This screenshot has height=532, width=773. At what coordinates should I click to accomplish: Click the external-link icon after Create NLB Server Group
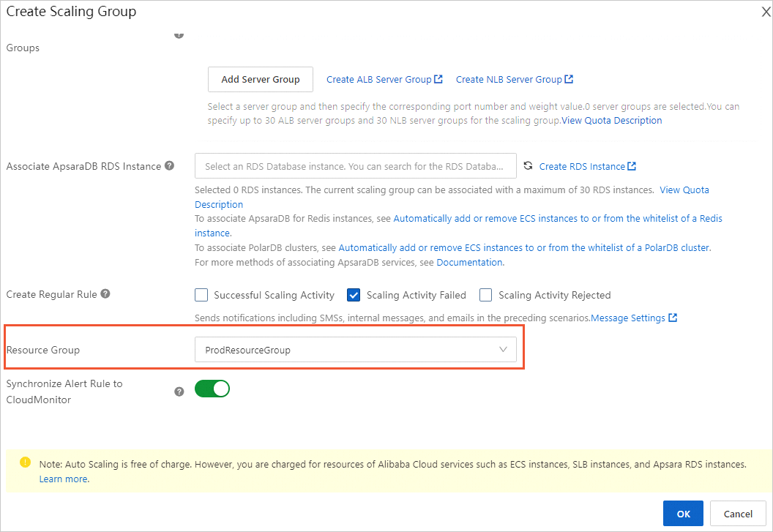coord(569,79)
